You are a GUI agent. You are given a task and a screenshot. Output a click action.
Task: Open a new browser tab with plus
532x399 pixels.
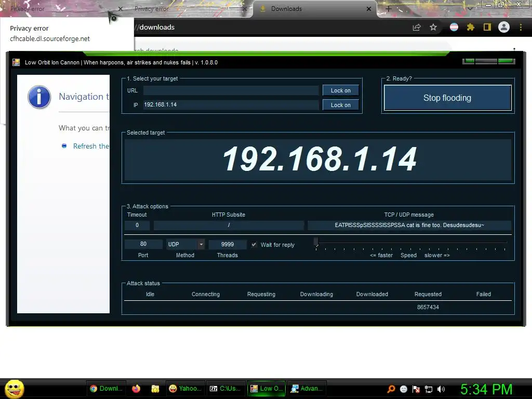coord(389,9)
